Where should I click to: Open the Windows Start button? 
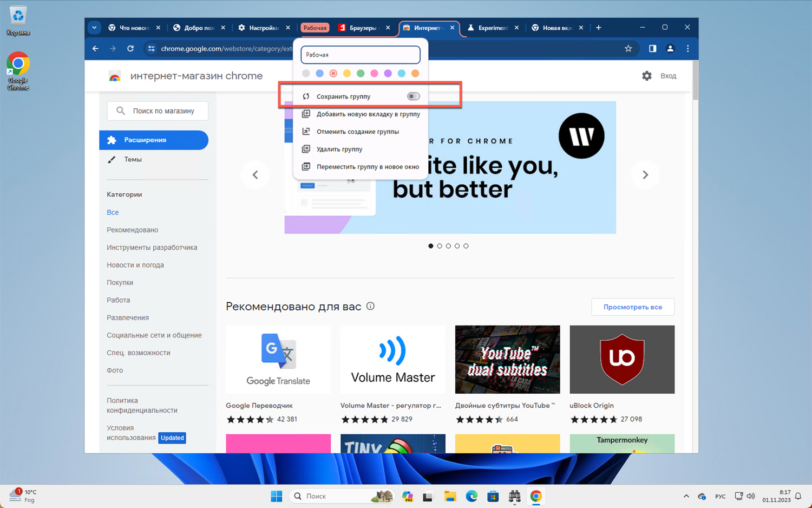tap(276, 496)
